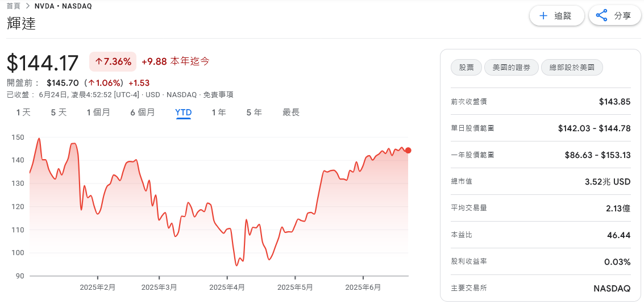This screenshot has width=644, height=304.
Task: Click the 90 y-axis label
Action: coord(20,276)
